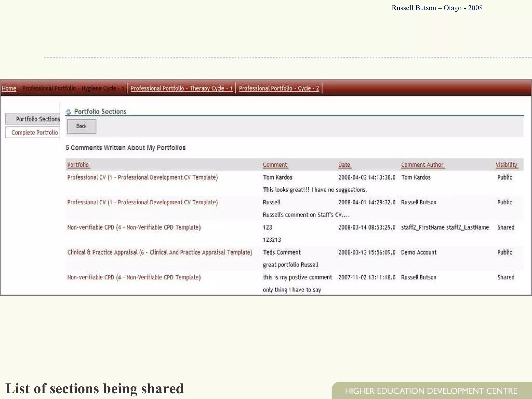
Task: Click date 2008-03-13 15:56:09.0
Action: (x=367, y=252)
